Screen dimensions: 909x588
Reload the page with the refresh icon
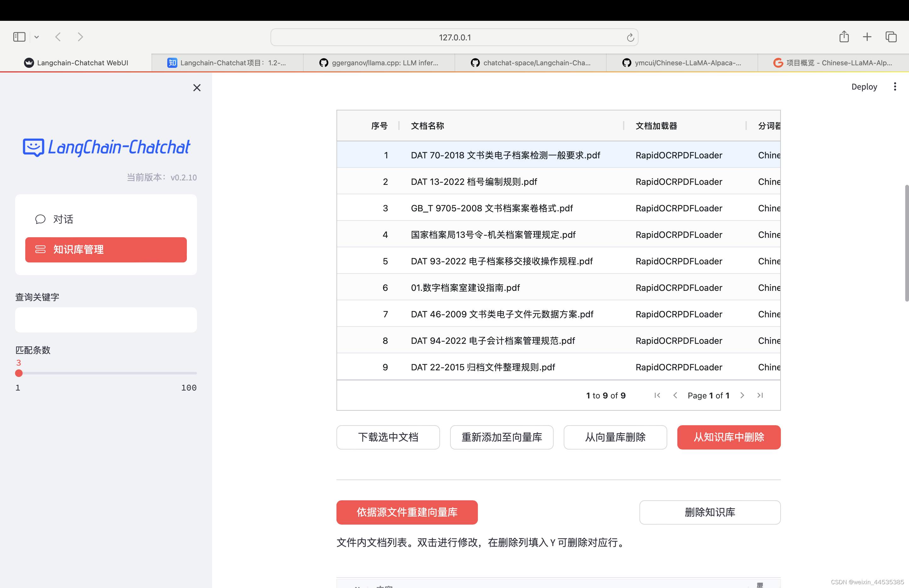click(x=630, y=38)
